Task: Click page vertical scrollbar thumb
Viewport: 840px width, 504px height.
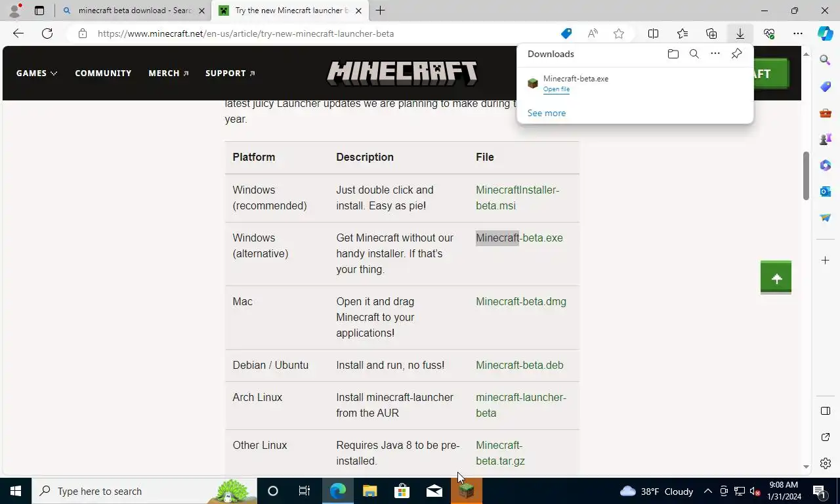Action: tap(806, 175)
